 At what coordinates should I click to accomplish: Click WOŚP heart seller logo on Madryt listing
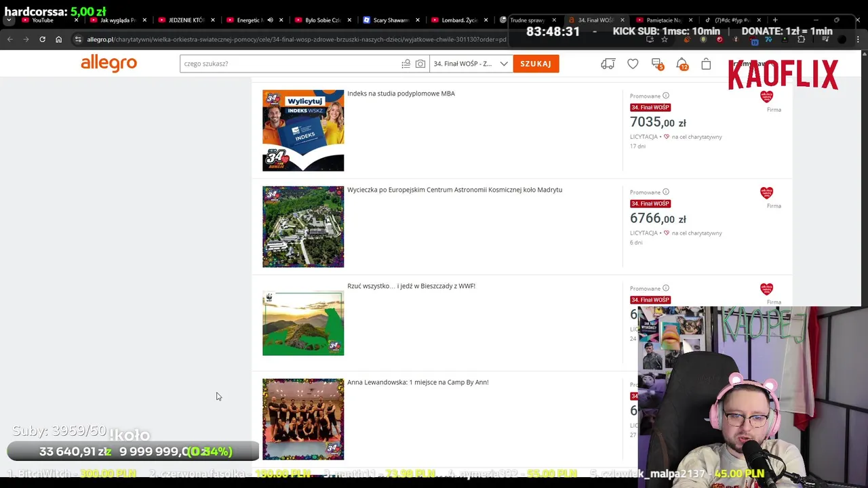766,193
